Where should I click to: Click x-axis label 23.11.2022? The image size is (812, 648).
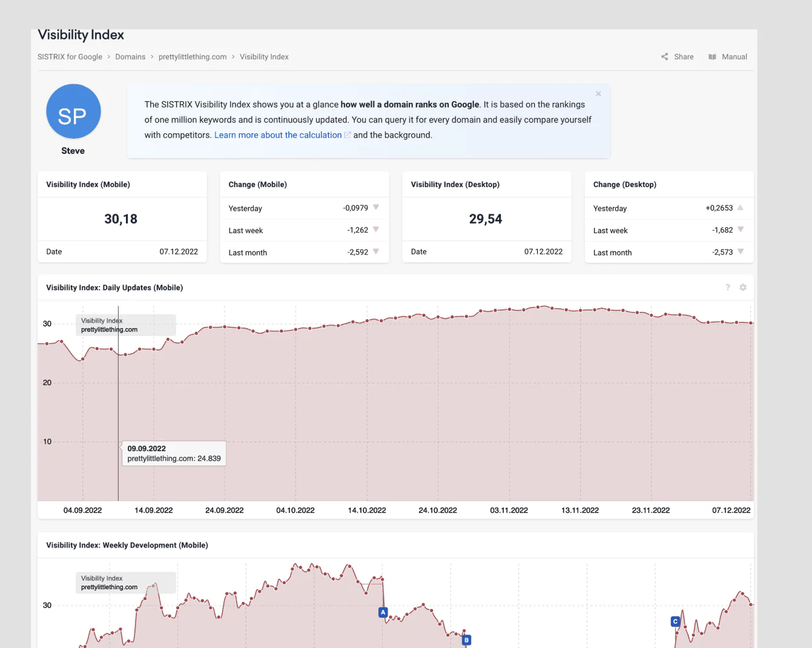pos(651,511)
